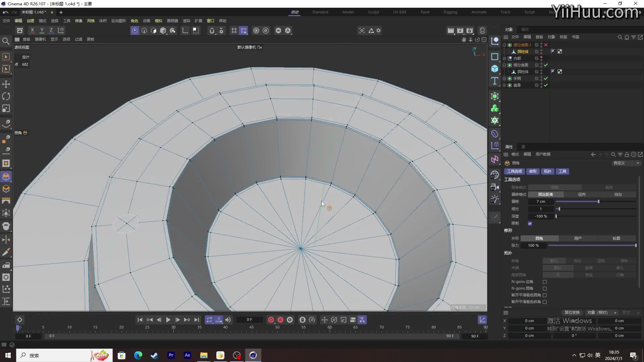Click play forward button on timeline

pyautogui.click(x=168, y=320)
